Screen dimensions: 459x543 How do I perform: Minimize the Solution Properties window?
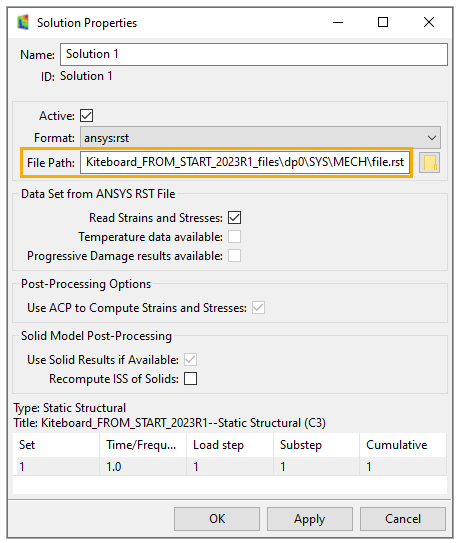pyautogui.click(x=338, y=23)
